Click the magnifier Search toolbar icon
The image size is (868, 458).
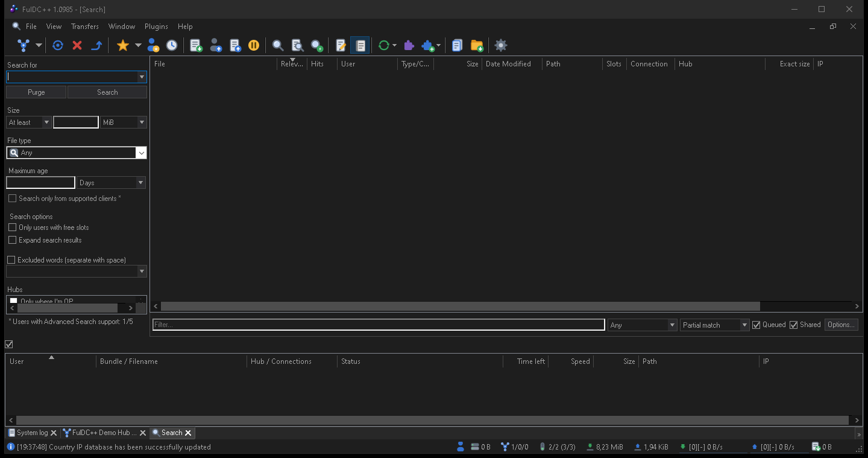click(278, 45)
